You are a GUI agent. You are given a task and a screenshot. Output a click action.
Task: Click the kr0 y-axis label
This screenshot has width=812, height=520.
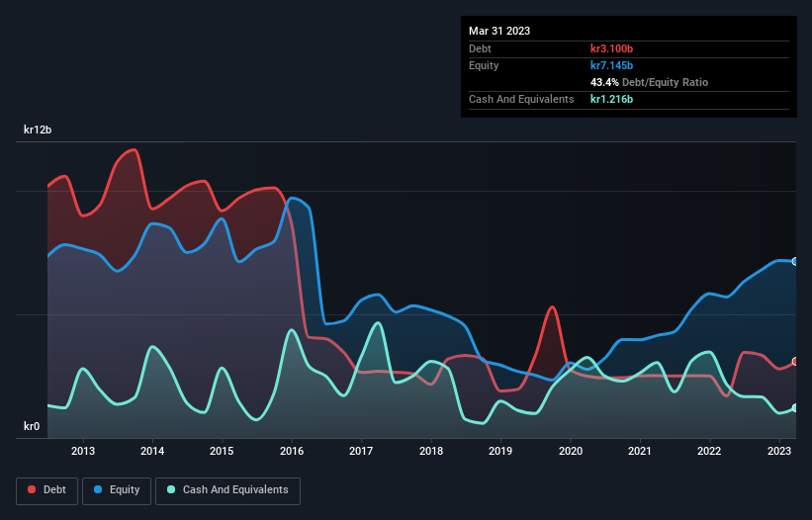32,426
